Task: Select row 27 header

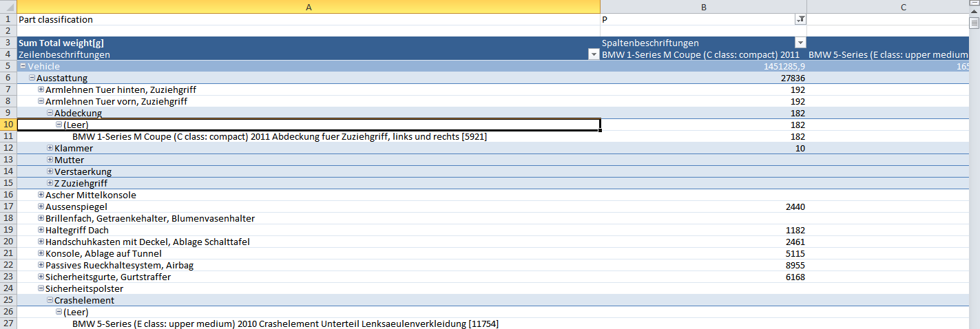Action: tap(8, 323)
